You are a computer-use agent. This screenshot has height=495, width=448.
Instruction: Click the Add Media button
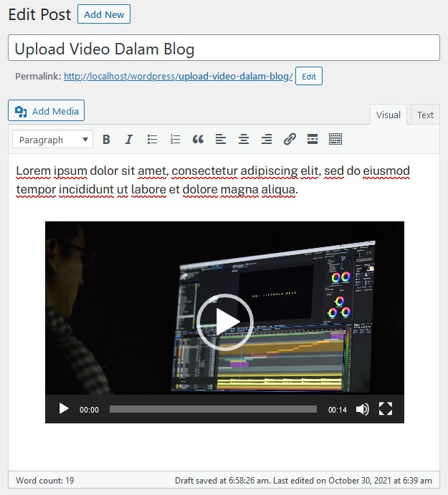(46, 110)
